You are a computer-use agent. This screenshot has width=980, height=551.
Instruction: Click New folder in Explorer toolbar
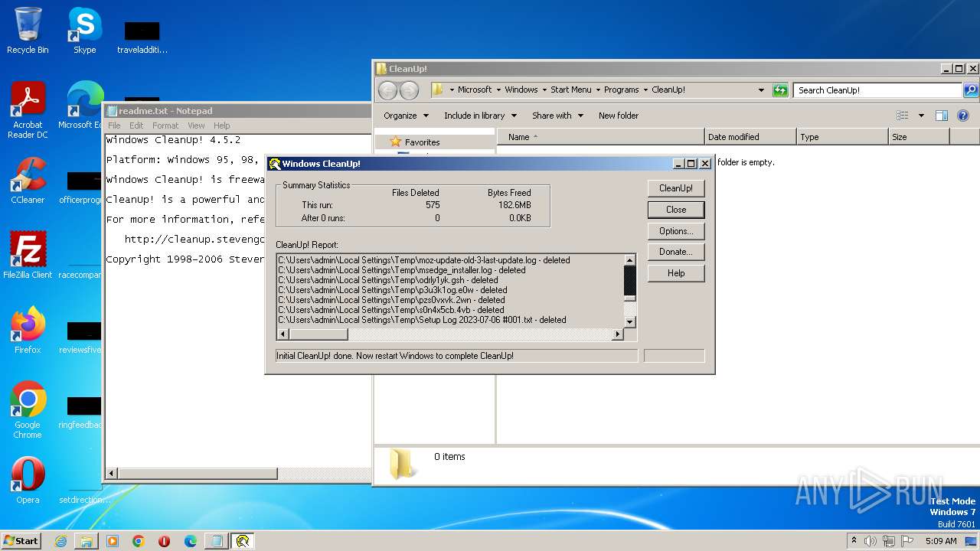(x=619, y=116)
